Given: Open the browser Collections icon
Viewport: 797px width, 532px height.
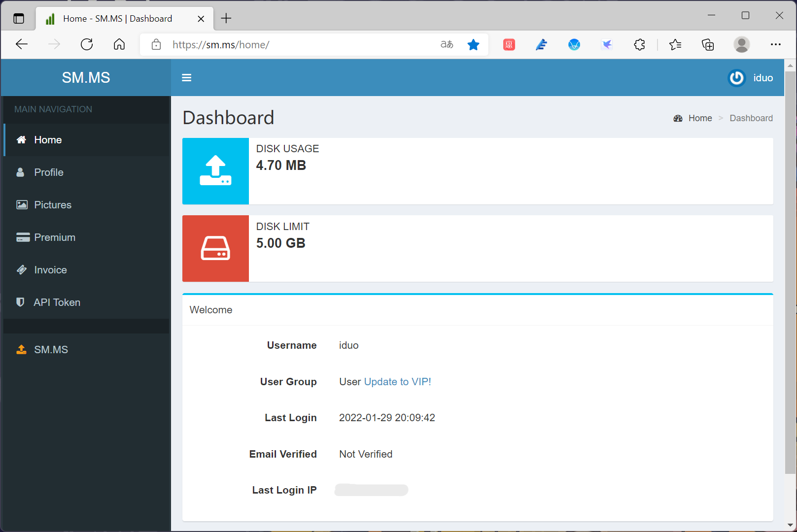Looking at the screenshot, I should point(708,45).
